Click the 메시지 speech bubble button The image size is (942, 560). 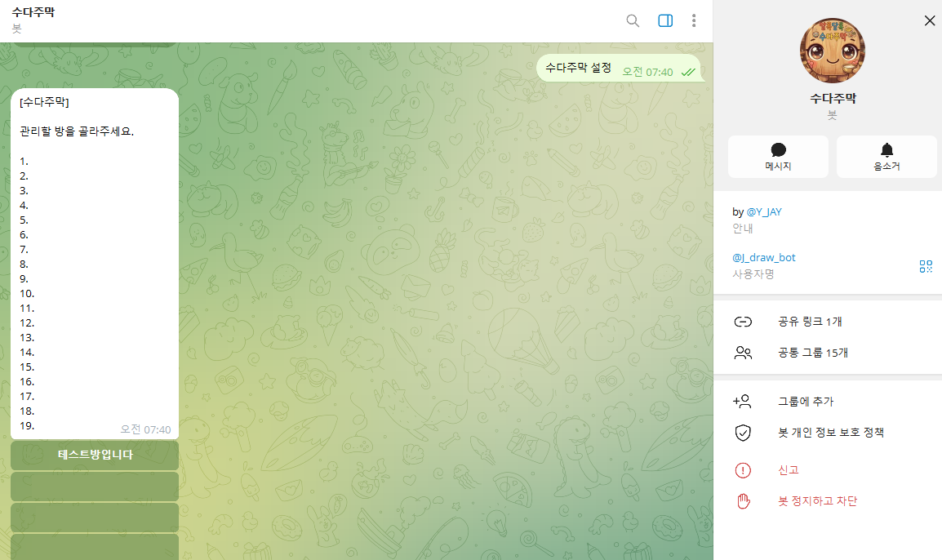click(x=778, y=157)
